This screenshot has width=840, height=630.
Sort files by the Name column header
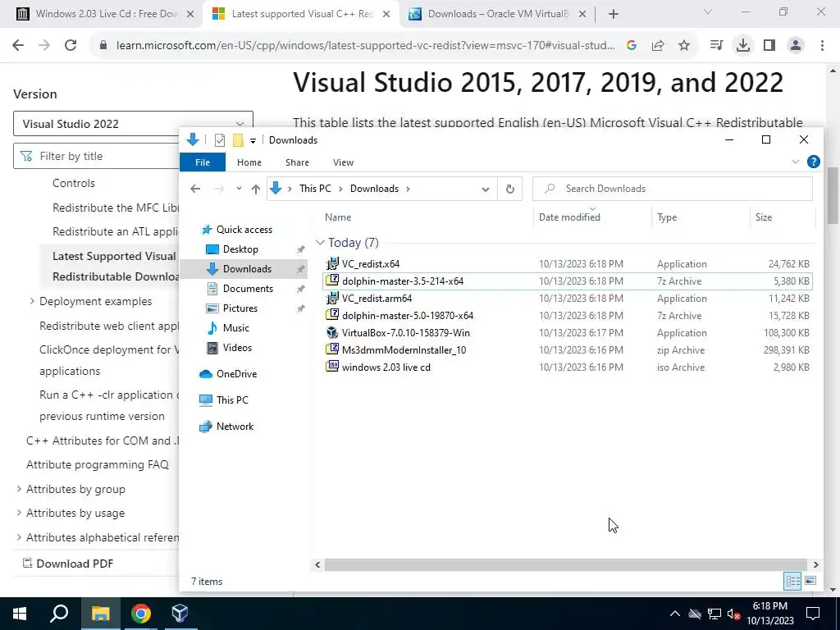point(338,217)
